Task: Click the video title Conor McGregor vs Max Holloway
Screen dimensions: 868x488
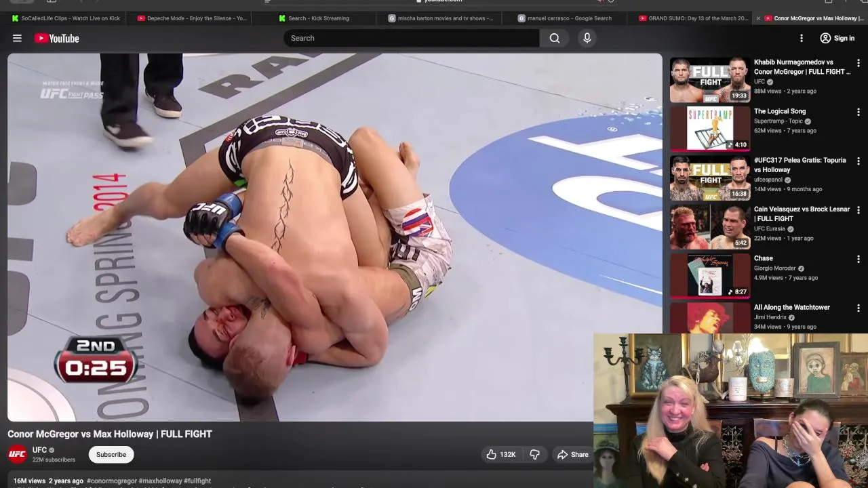Action: (x=110, y=434)
